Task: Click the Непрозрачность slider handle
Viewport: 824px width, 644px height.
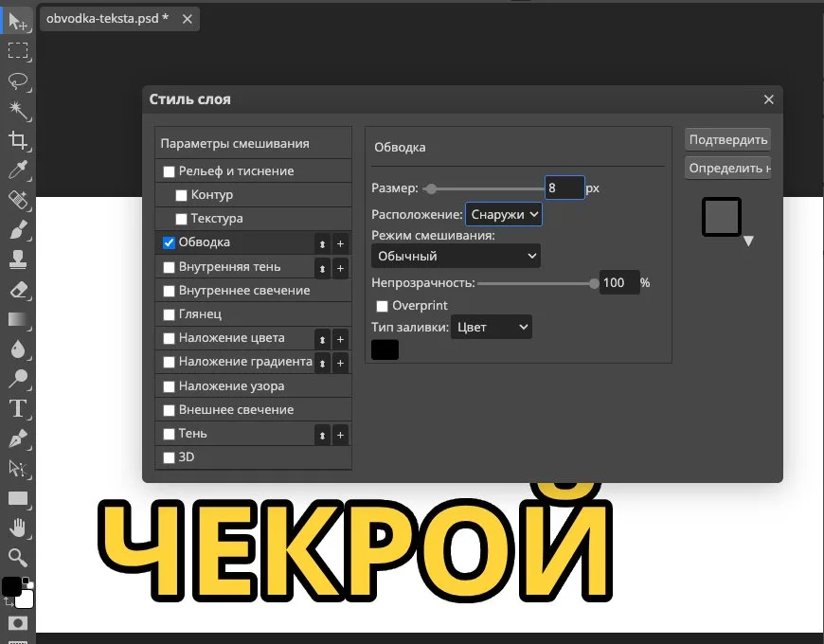Action: click(x=594, y=284)
